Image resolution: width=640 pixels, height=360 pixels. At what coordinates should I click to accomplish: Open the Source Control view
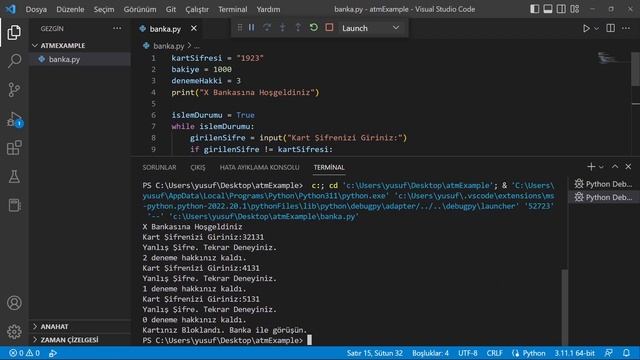14,90
